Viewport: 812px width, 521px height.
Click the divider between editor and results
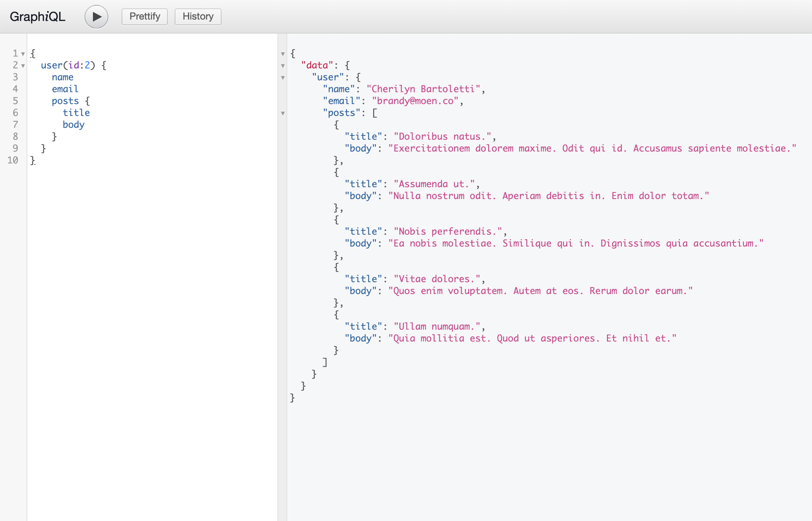[x=282, y=279]
